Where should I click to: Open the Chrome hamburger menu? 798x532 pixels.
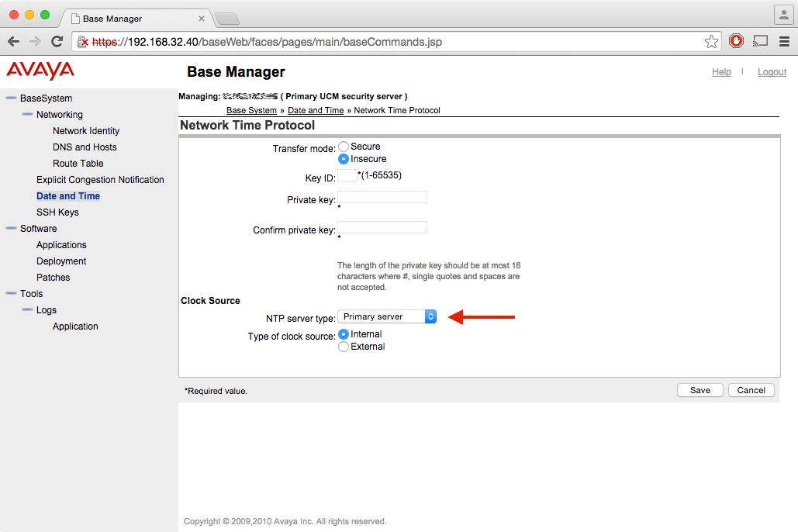784,42
